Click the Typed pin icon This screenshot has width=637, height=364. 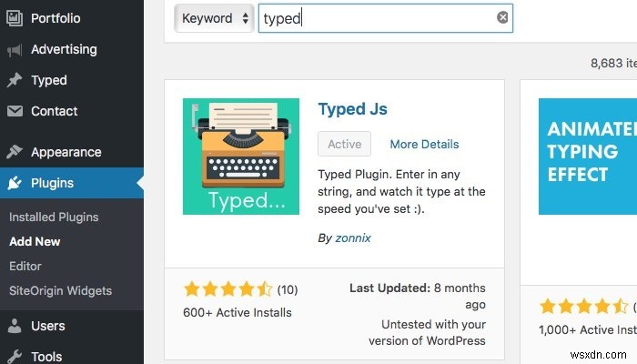coord(15,80)
